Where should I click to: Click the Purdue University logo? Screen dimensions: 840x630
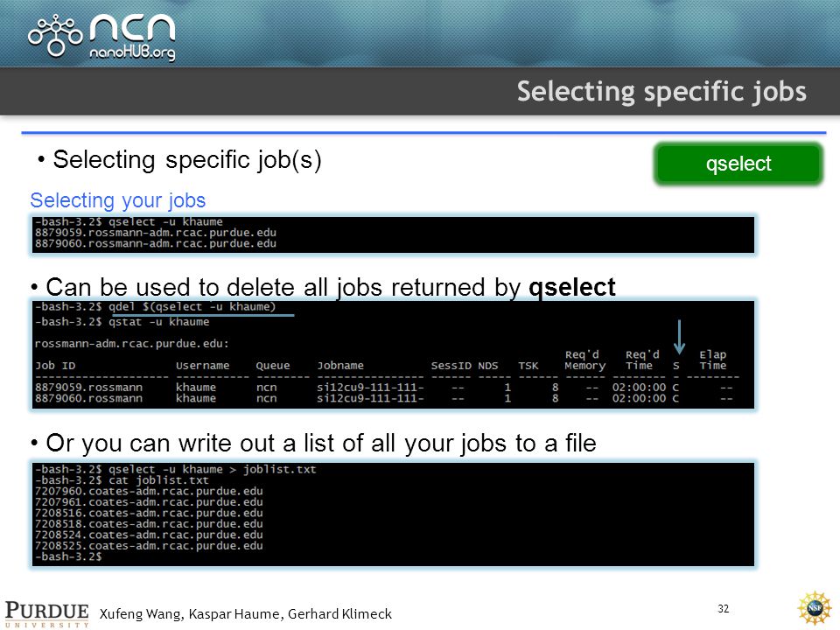[x=47, y=614]
